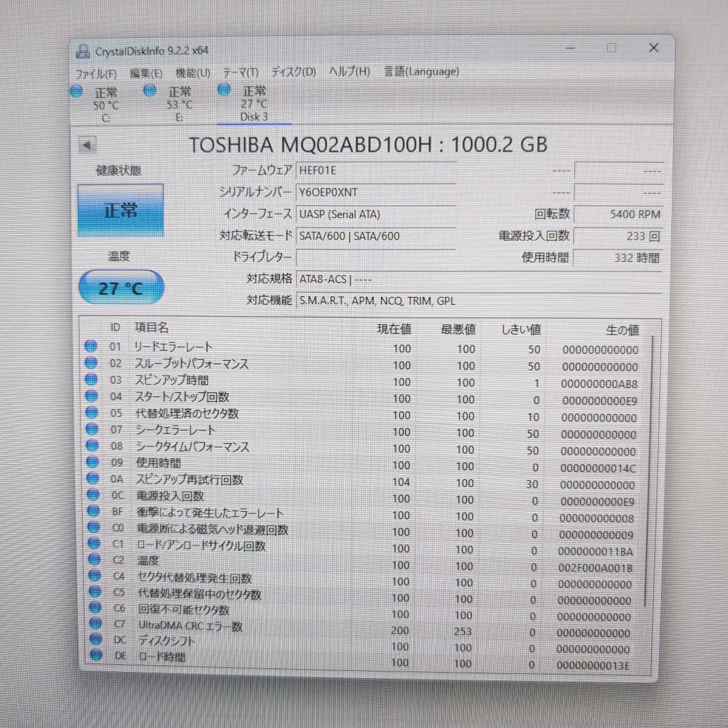
Task: Click the serial number field Y6OEP0XNT
Action: click(376, 192)
